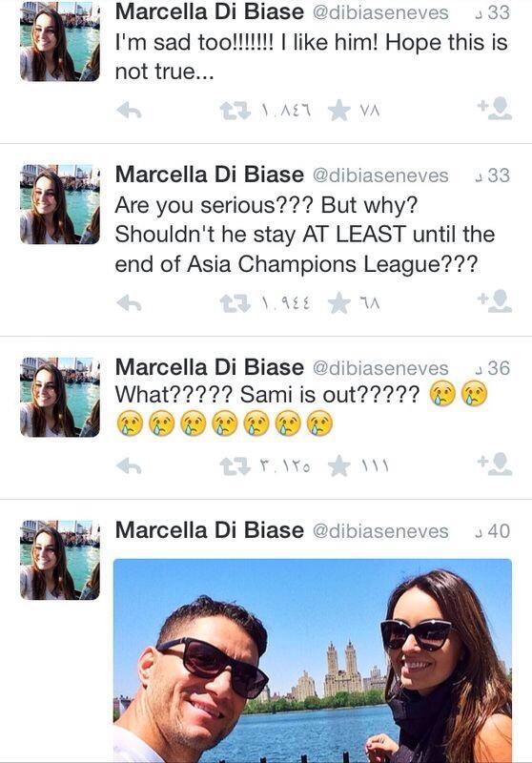Open Marcella Di Biase name on "Sami" tweet

210,367
